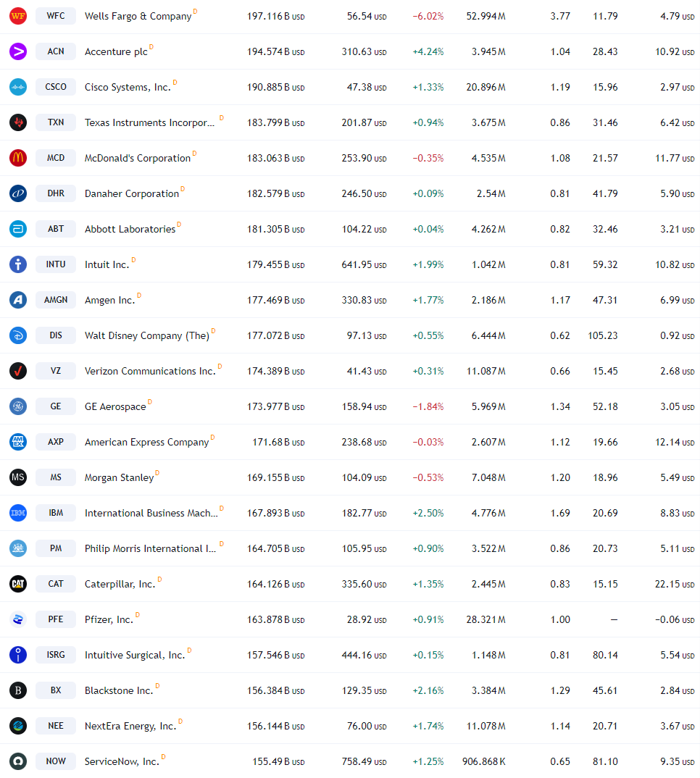Image resolution: width=700 pixels, height=778 pixels.
Task: Click the Intuit logo icon
Action: tap(18, 264)
